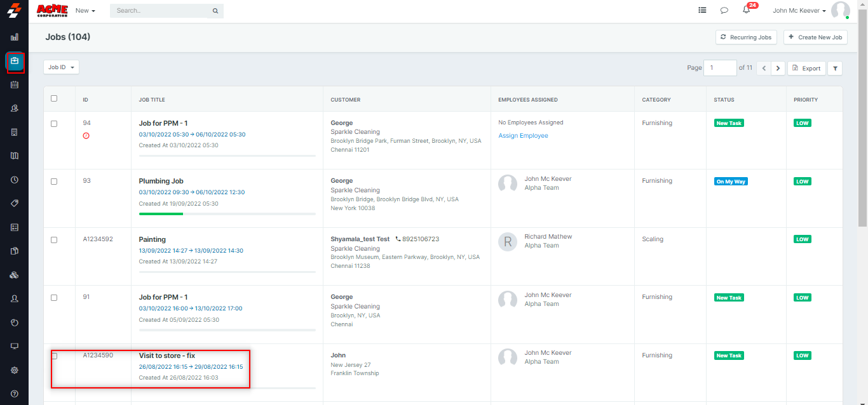The height and width of the screenshot is (405, 868).
Task: Click the Create New Job button
Action: coord(815,37)
